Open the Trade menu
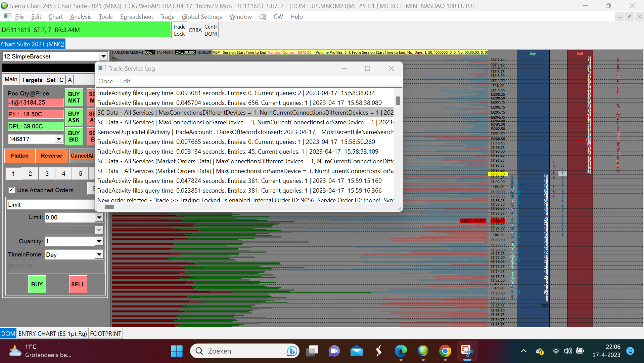644x363 pixels. [167, 17]
